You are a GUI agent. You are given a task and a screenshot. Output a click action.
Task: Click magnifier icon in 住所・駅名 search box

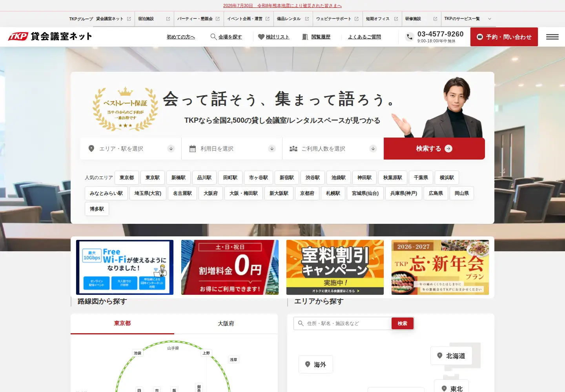point(301,323)
